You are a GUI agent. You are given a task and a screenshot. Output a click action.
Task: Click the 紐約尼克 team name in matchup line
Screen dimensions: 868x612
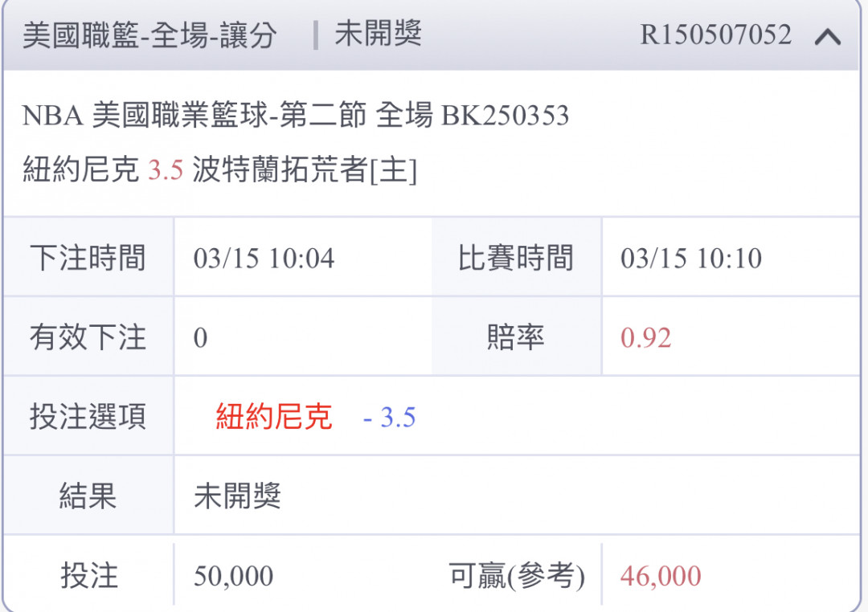(x=81, y=169)
